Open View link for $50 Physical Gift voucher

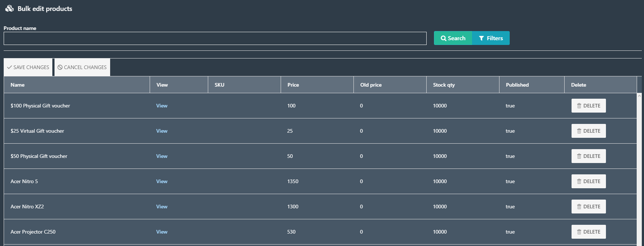pyautogui.click(x=162, y=156)
